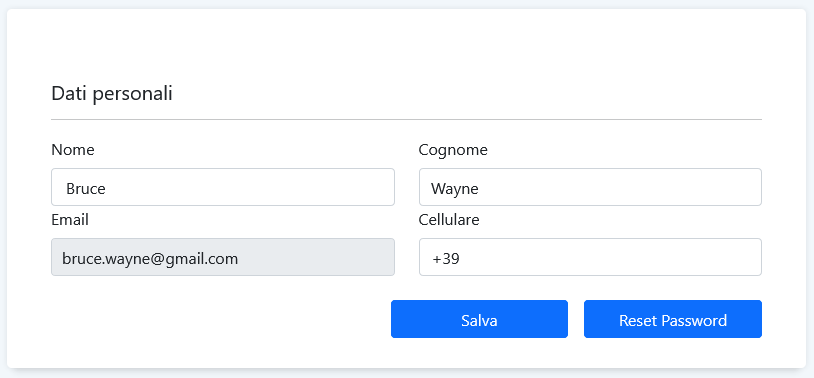This screenshot has height=378, width=814.
Task: Focus the Cellulare phone number field
Action: pos(590,257)
